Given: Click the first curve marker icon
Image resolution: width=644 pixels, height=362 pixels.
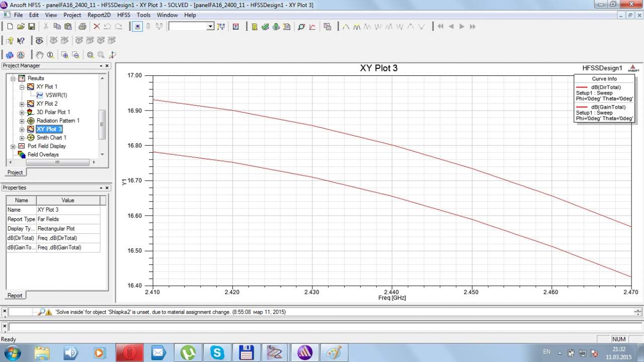Looking at the screenshot, I should click(346, 27).
